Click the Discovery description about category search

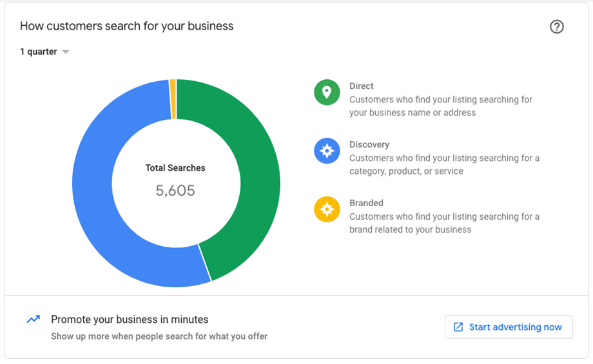click(444, 164)
